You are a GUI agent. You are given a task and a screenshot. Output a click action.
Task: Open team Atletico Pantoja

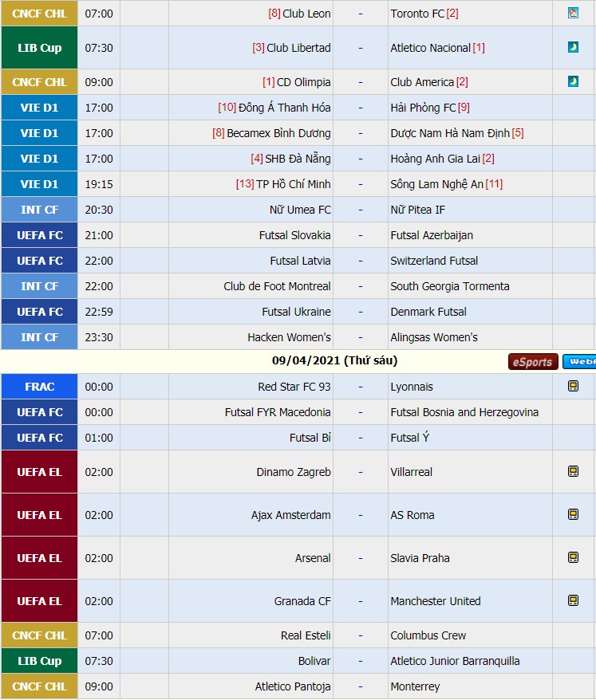293,686
